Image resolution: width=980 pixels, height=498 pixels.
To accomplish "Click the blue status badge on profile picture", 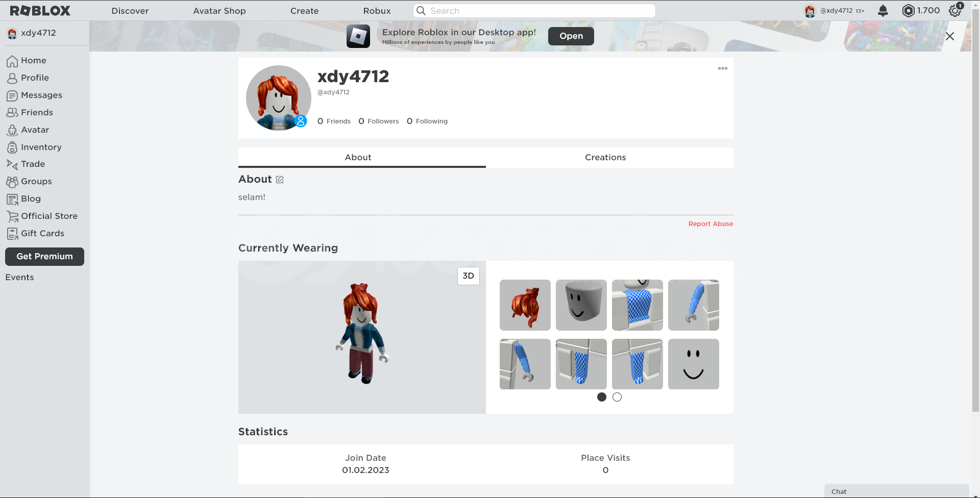I will (x=301, y=121).
